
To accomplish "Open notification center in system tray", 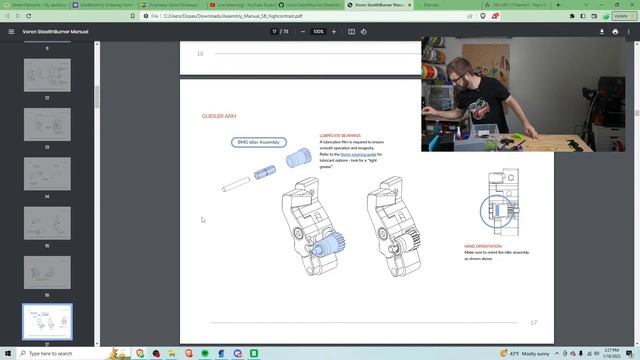I will (629, 353).
